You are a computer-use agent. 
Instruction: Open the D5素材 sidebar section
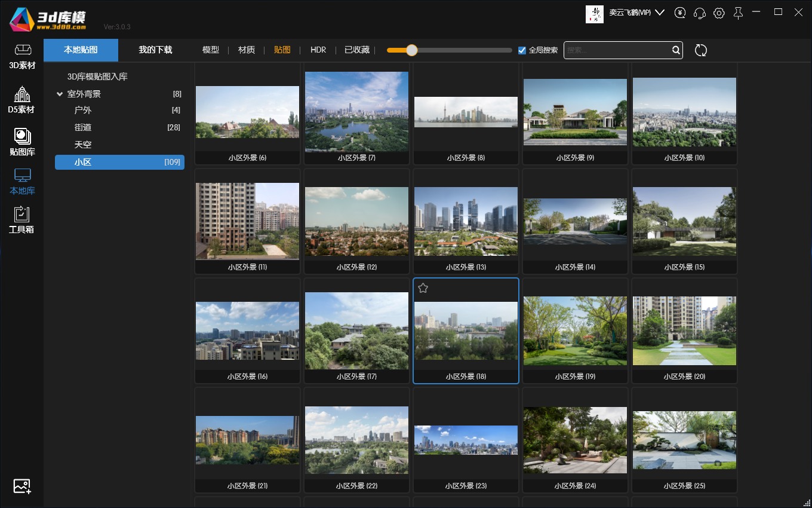pos(21,100)
